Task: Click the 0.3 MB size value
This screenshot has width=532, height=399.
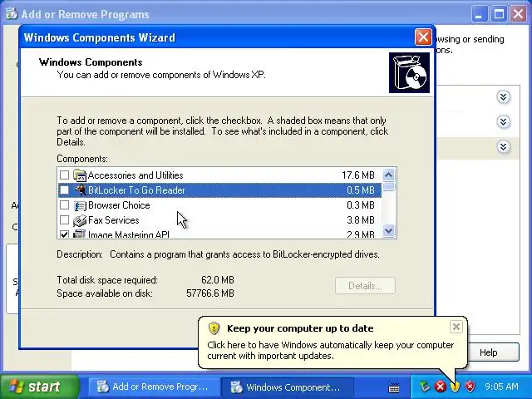Action: point(360,205)
